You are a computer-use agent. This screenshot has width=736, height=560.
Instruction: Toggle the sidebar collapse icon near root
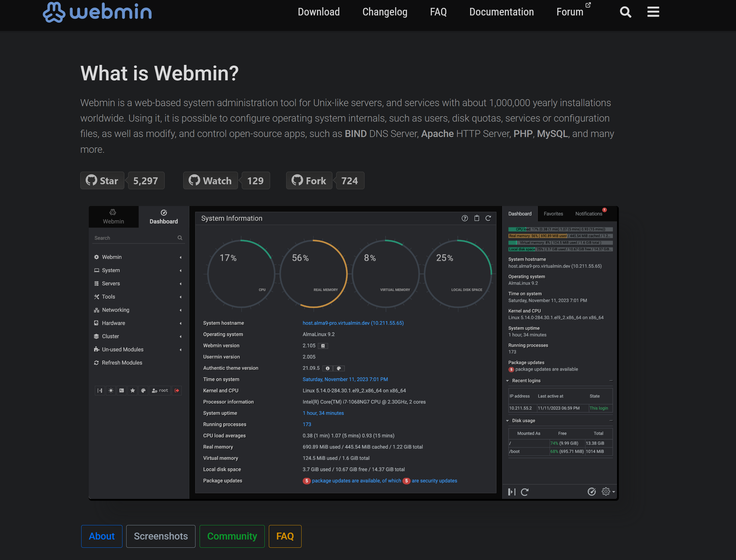point(99,390)
